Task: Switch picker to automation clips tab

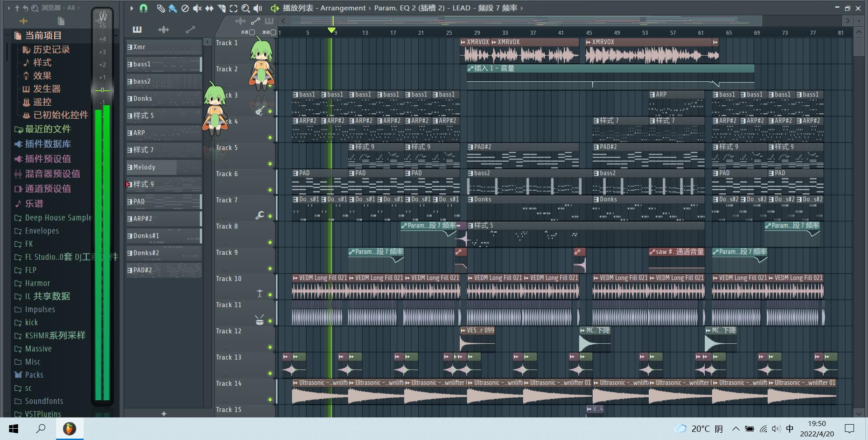Action: click(190, 30)
